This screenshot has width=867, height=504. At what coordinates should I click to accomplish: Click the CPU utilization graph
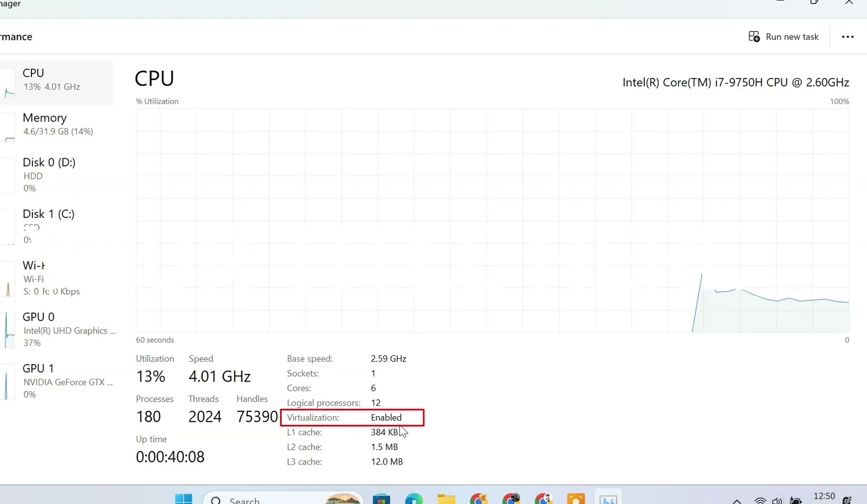(x=493, y=221)
